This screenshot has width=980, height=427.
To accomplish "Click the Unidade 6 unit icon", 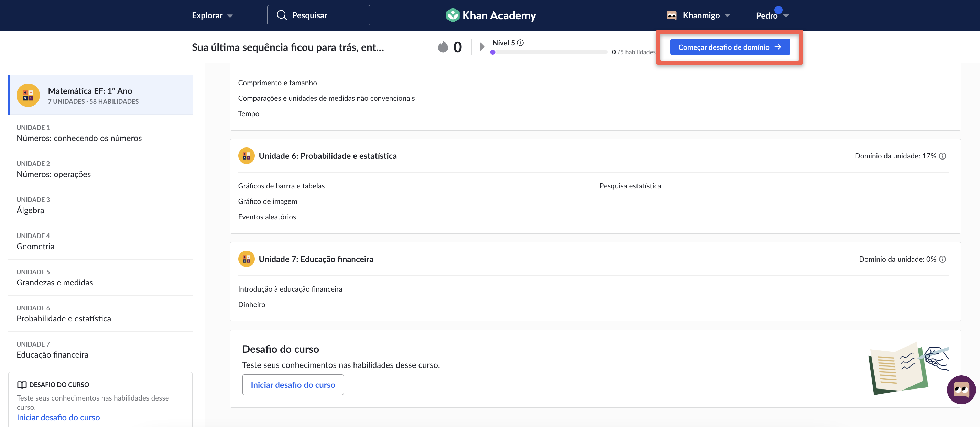I will (246, 156).
